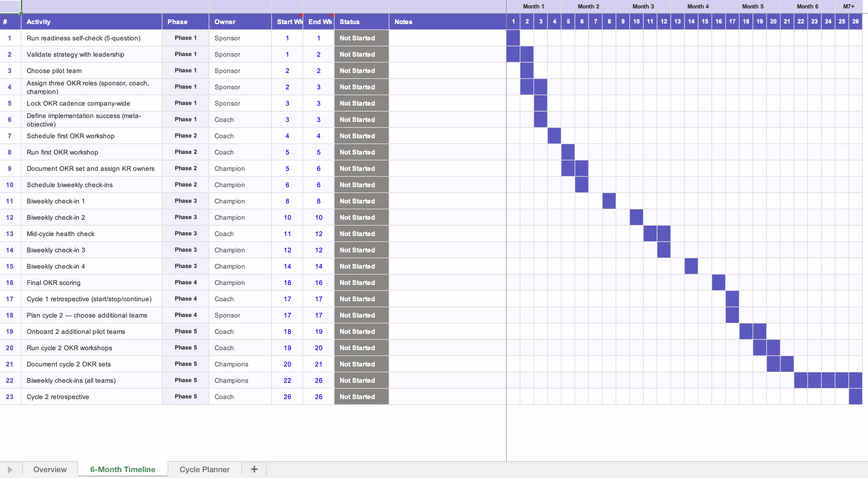Select the 6-Month Timeline tab

[x=123, y=469]
